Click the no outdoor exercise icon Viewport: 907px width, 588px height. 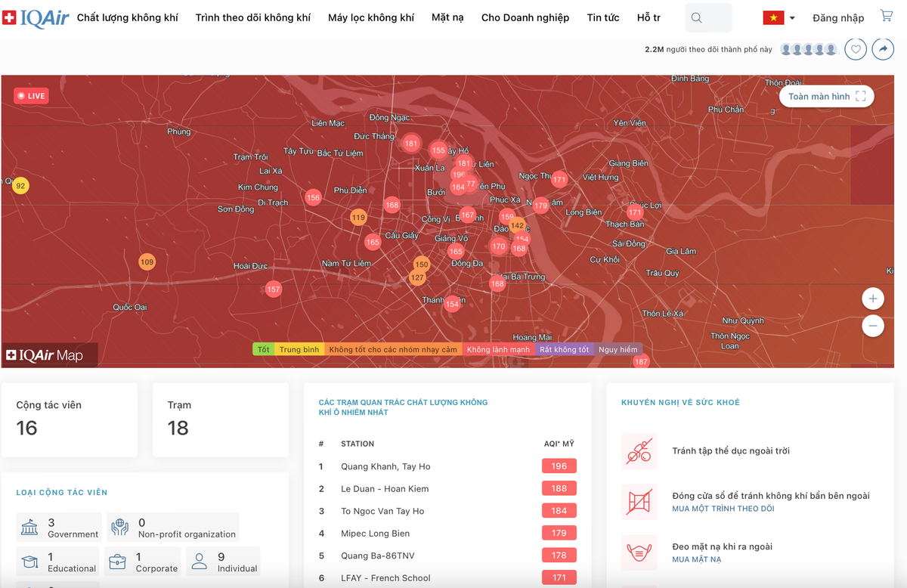click(x=639, y=451)
